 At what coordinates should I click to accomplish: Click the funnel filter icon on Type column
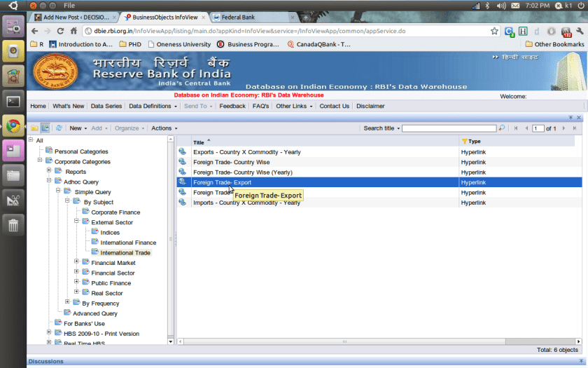click(x=464, y=142)
